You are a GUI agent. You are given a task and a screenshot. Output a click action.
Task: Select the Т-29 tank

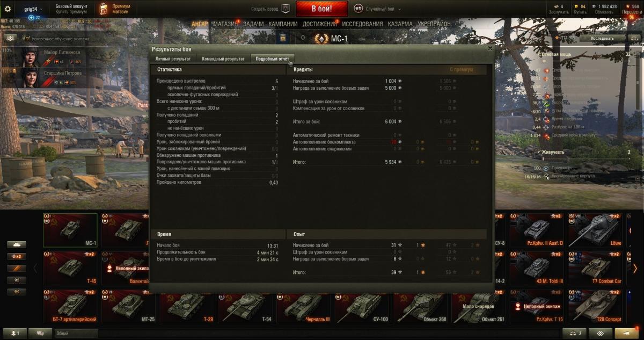(x=187, y=306)
